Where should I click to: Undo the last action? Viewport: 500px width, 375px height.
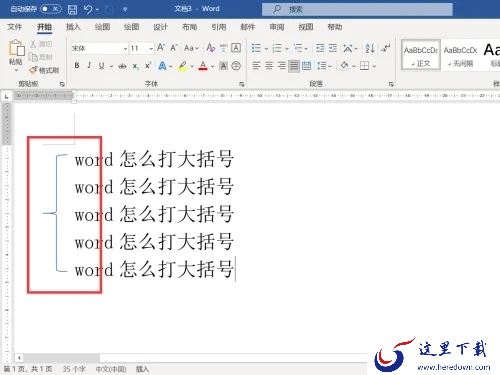pos(88,9)
